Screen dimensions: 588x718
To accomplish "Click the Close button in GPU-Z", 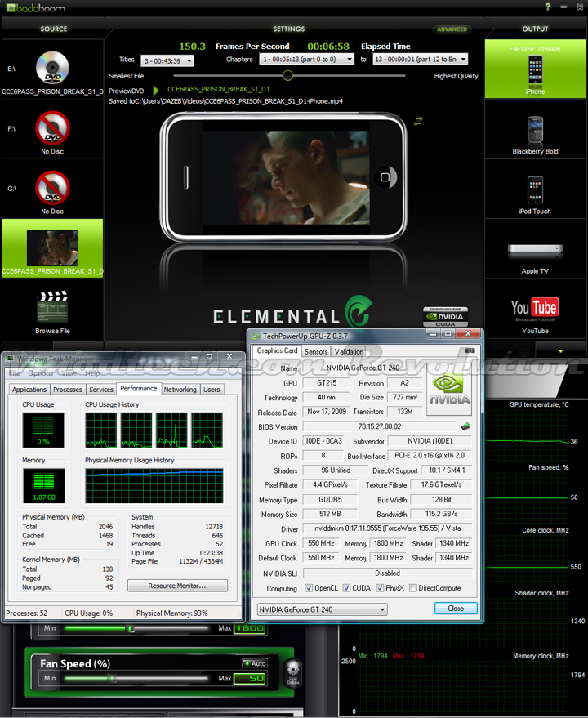I will coord(456,608).
